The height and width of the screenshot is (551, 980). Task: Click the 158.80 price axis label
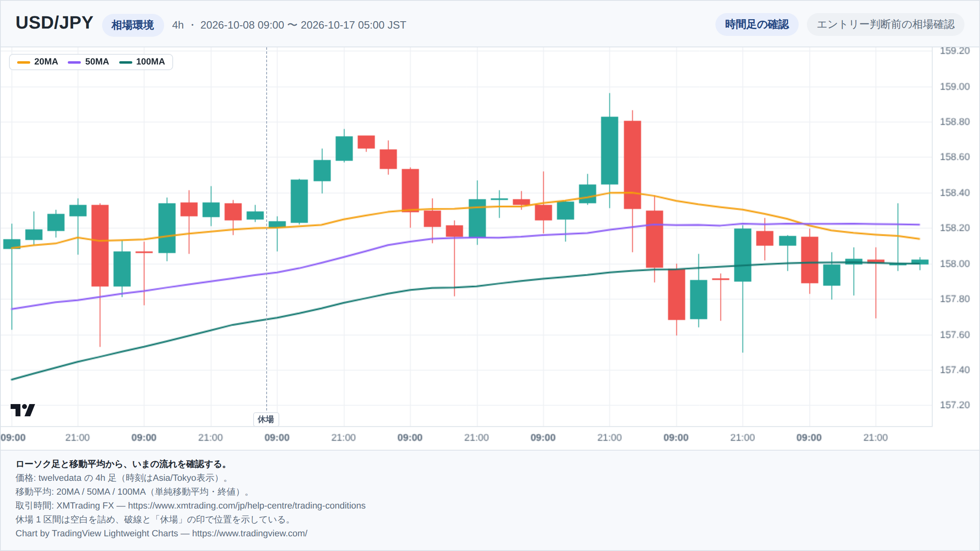(x=954, y=122)
